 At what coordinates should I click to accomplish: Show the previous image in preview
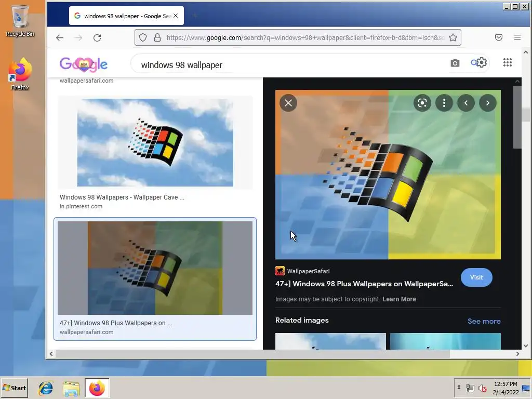coord(466,103)
